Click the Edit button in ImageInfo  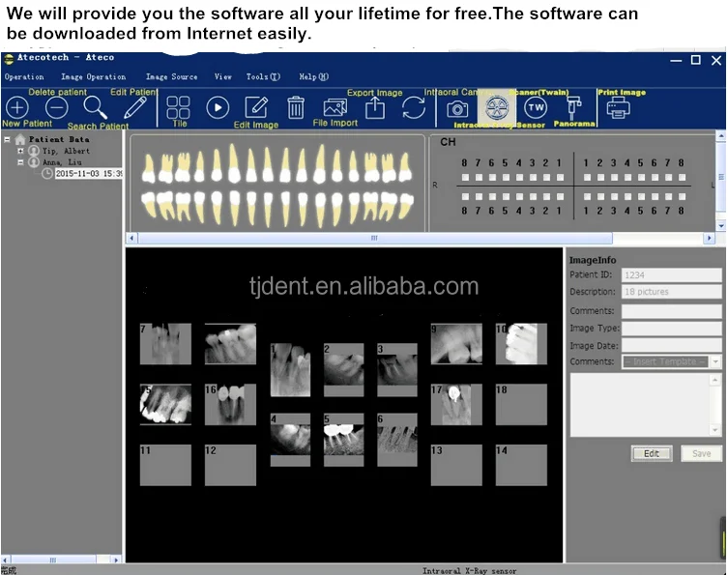tap(652, 453)
